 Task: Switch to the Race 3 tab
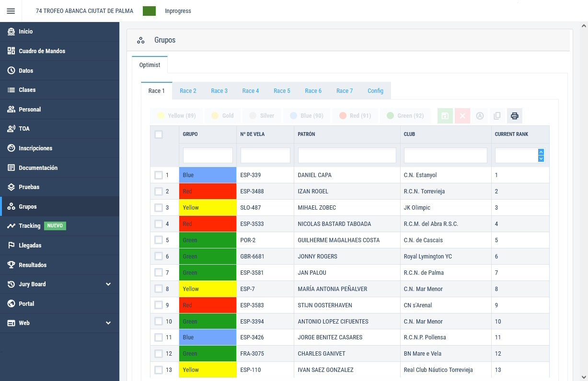[x=219, y=91]
